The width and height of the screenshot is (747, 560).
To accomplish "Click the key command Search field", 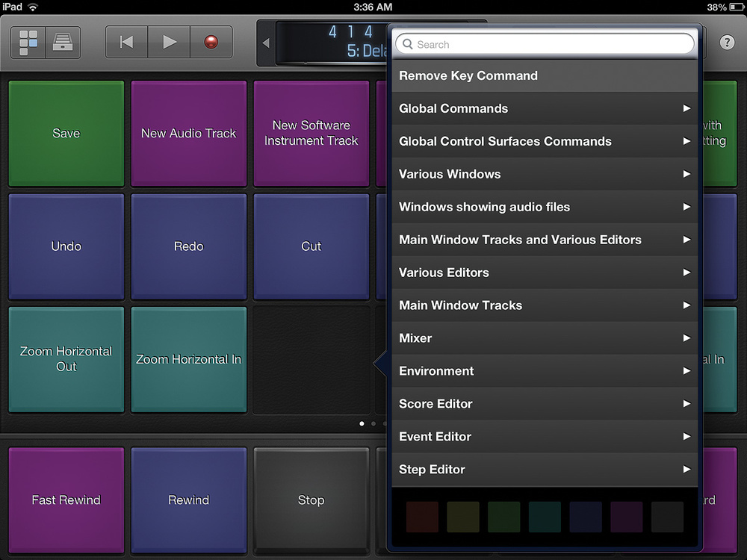I will (x=544, y=44).
